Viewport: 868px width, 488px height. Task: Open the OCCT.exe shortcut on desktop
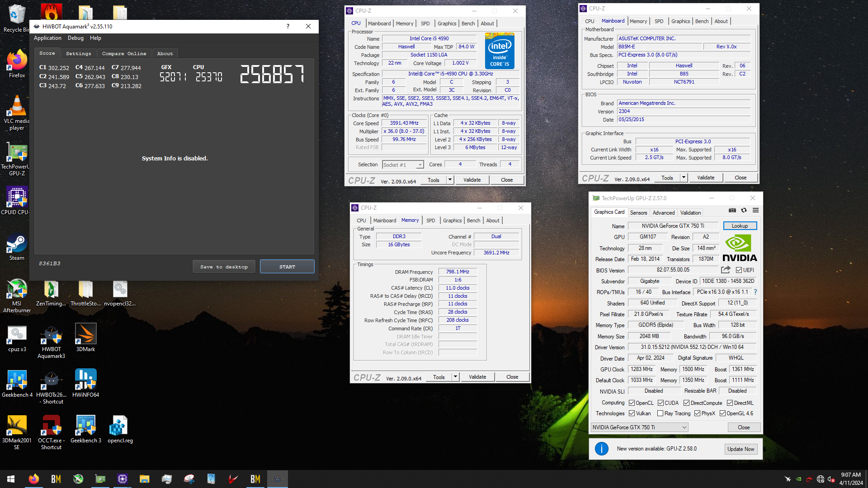pos(51,432)
